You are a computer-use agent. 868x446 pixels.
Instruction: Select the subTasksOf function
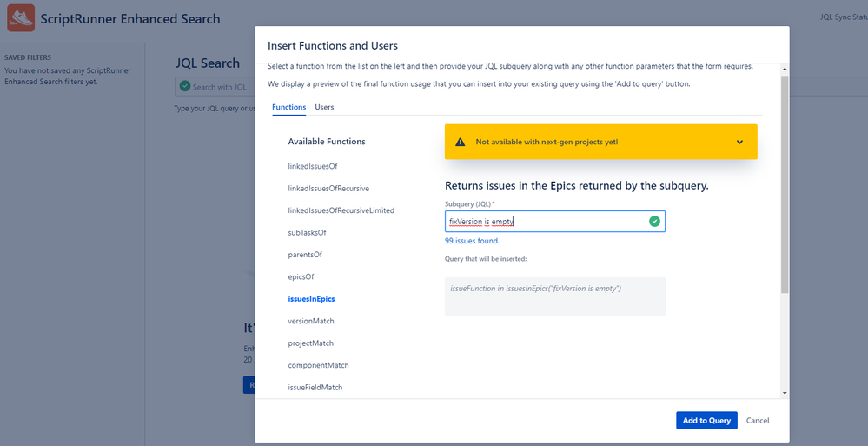pyautogui.click(x=307, y=233)
